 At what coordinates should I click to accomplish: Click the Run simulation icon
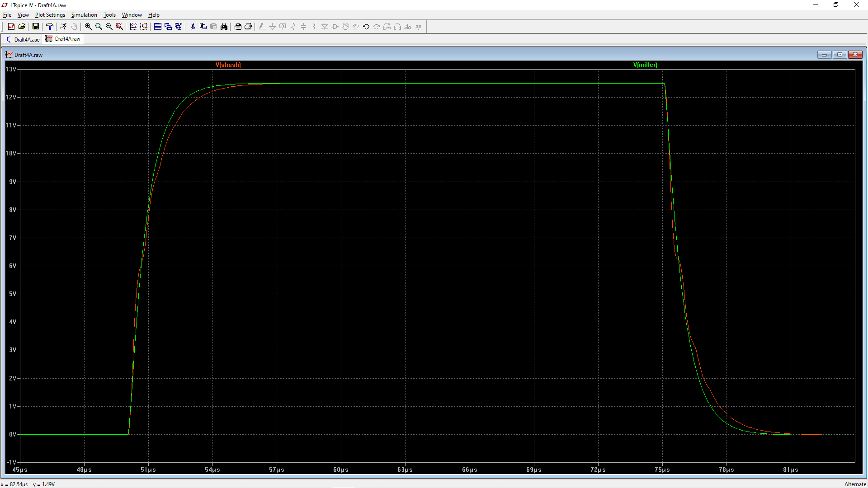[63, 27]
